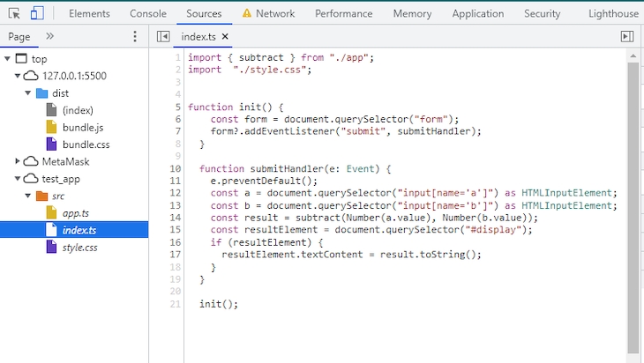This screenshot has height=363, width=644.
Task: Expand the MetaMask tree node
Action: (20, 161)
